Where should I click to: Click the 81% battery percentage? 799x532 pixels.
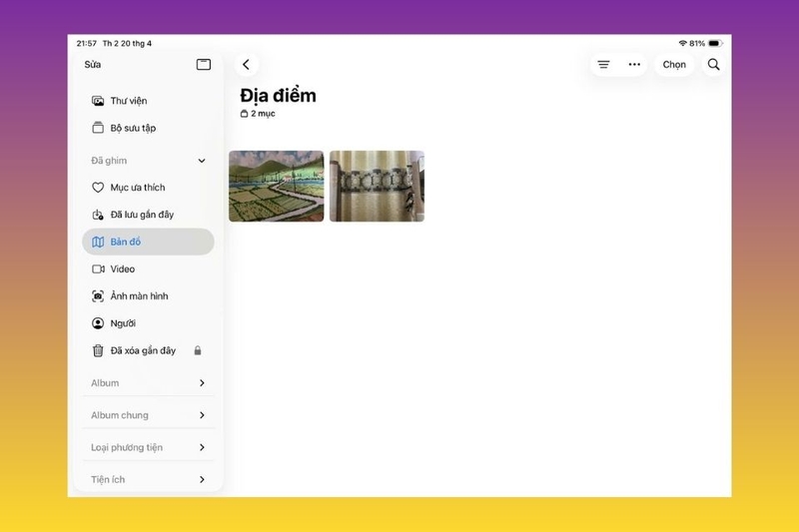(x=697, y=43)
